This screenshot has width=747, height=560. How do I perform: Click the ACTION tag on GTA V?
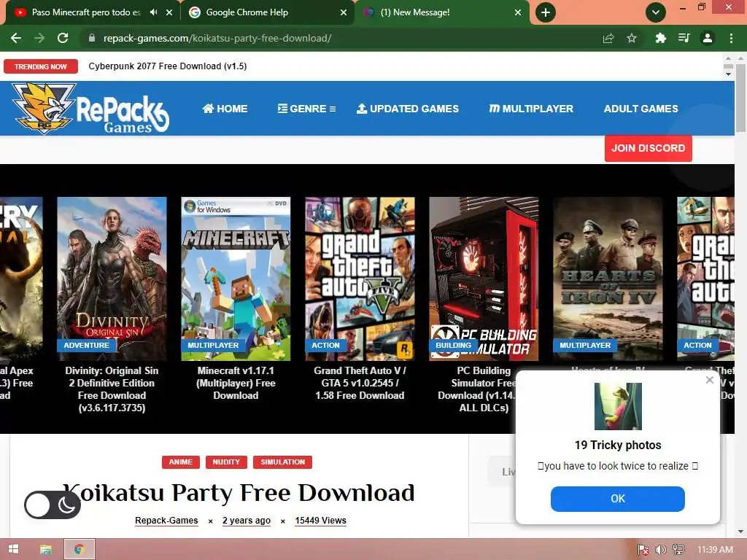[326, 345]
